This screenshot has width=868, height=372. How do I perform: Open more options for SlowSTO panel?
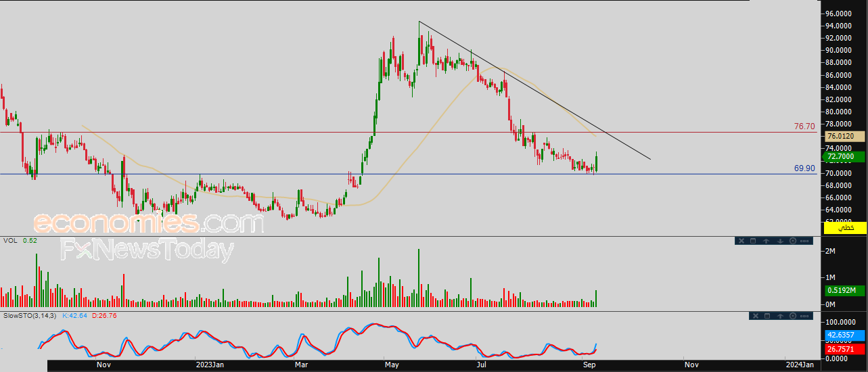pyautogui.click(x=804, y=316)
